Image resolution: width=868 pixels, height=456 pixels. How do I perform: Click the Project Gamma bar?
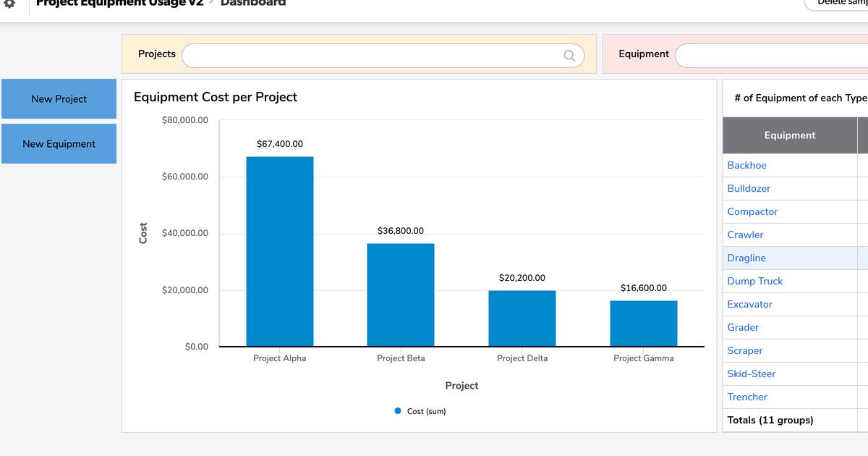point(644,324)
